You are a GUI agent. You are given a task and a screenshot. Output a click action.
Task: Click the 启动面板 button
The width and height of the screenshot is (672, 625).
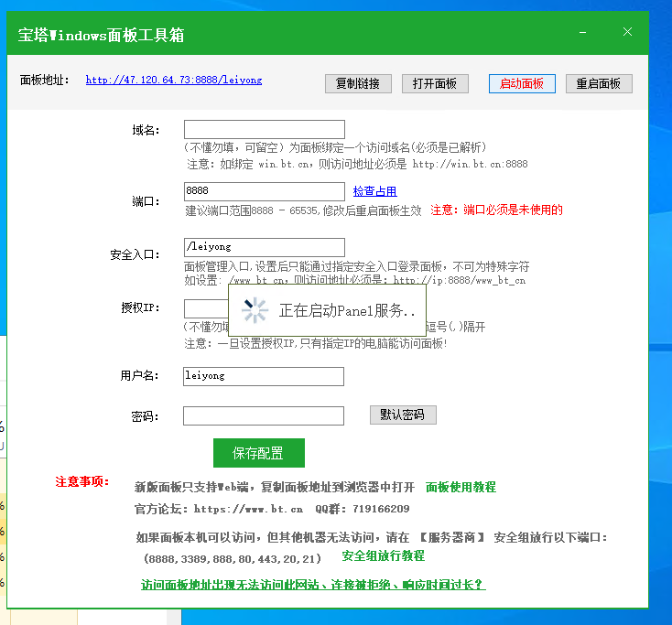tap(522, 83)
